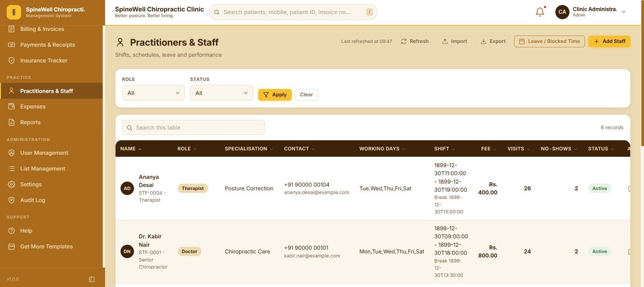644x287 pixels.
Task: Open the notifications bell
Action: [540, 12]
